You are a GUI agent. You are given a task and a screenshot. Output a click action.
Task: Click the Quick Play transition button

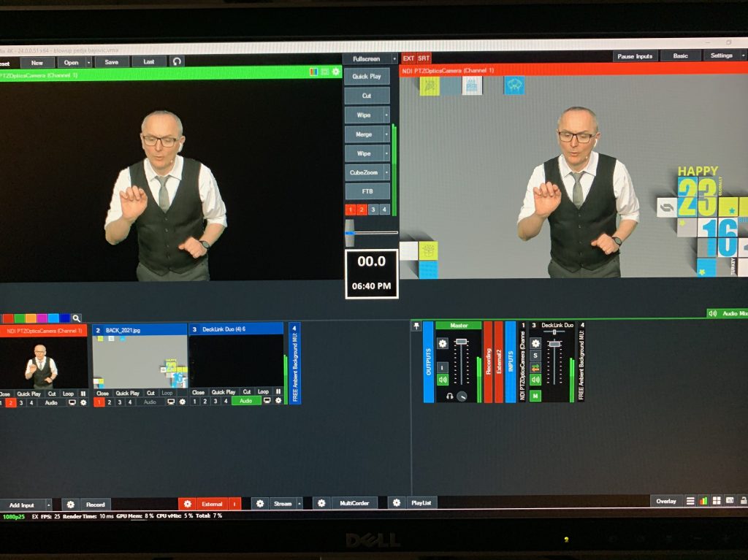coord(367,76)
